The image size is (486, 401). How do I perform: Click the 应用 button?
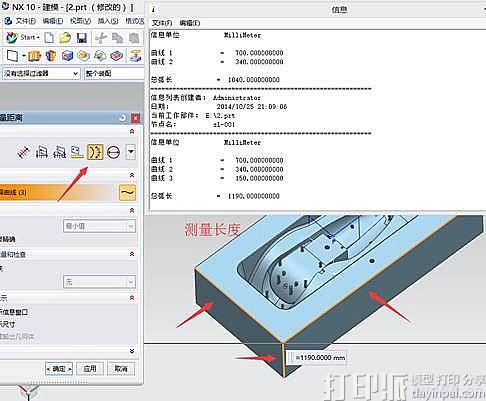tap(90, 369)
